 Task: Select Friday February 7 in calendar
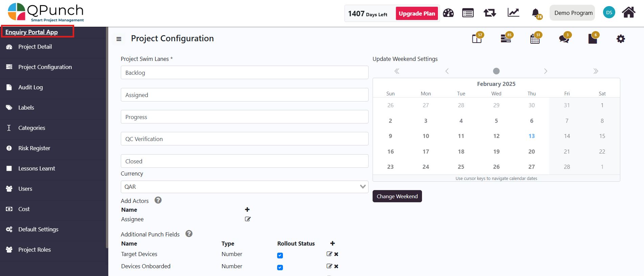tap(567, 121)
